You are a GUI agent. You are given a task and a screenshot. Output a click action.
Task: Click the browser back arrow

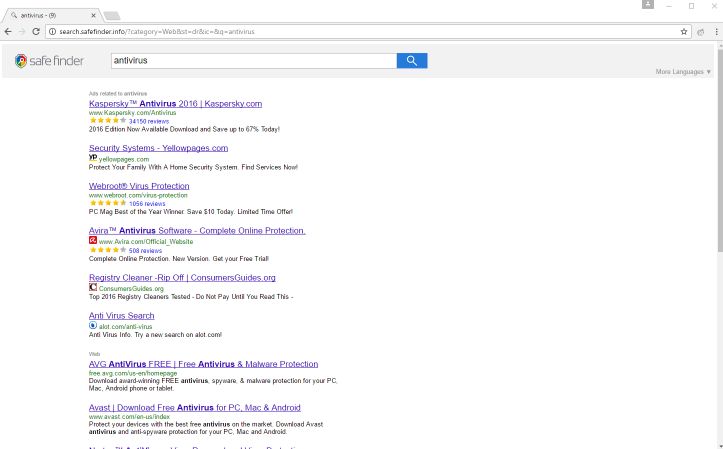(x=8, y=31)
